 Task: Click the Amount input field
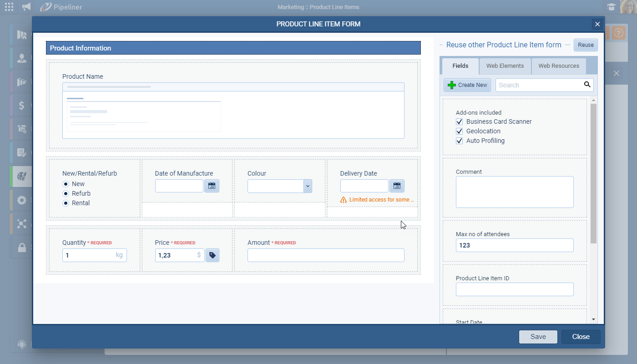point(326,255)
